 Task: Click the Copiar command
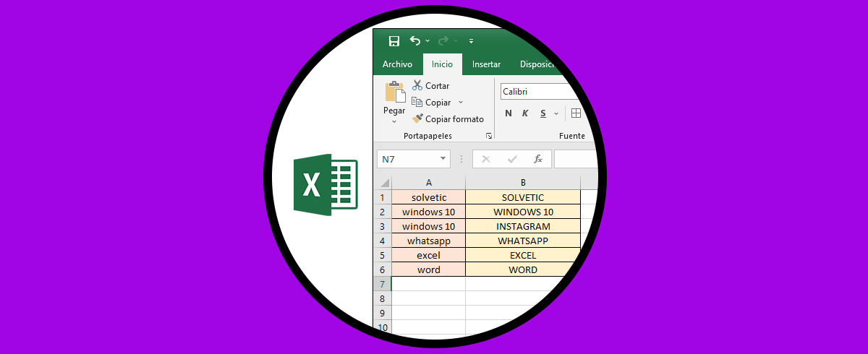(432, 103)
